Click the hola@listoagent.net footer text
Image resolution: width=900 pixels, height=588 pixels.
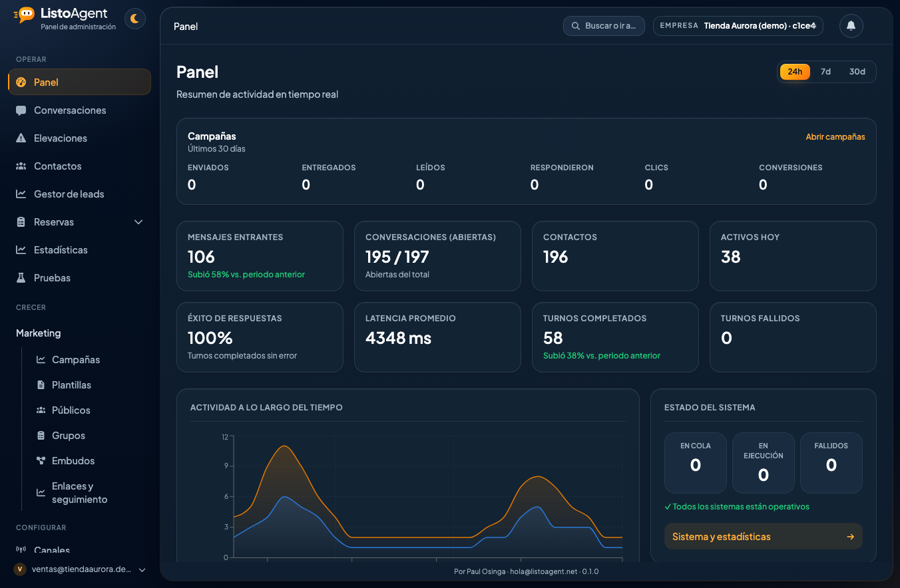tap(543, 571)
